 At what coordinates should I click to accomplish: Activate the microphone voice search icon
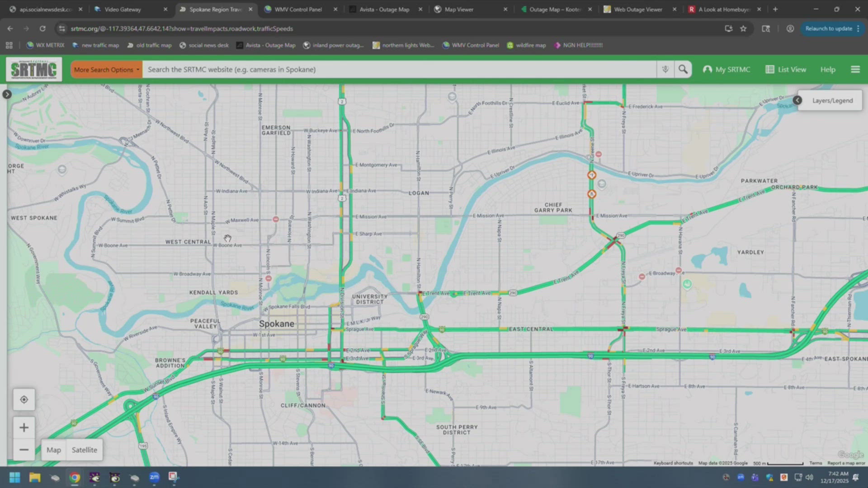[x=665, y=70]
